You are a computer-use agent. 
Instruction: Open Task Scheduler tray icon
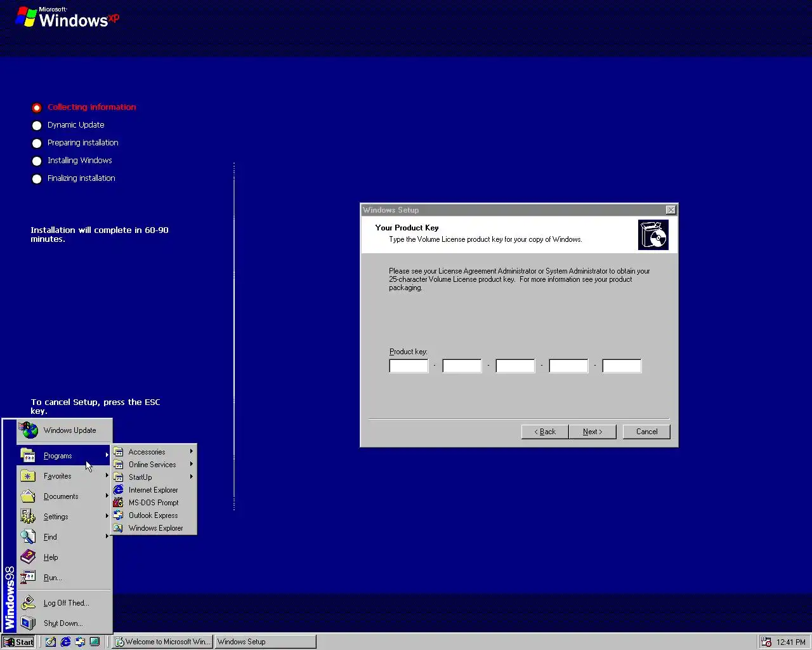(766, 642)
